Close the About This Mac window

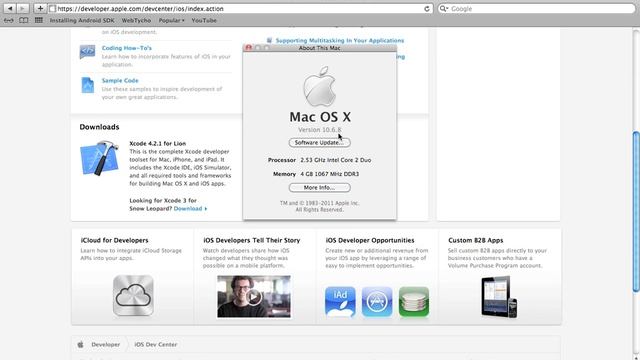(x=249, y=48)
